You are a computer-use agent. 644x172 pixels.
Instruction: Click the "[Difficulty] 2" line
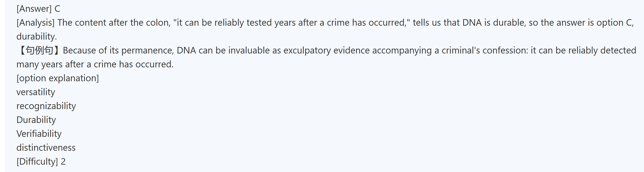[41, 161]
